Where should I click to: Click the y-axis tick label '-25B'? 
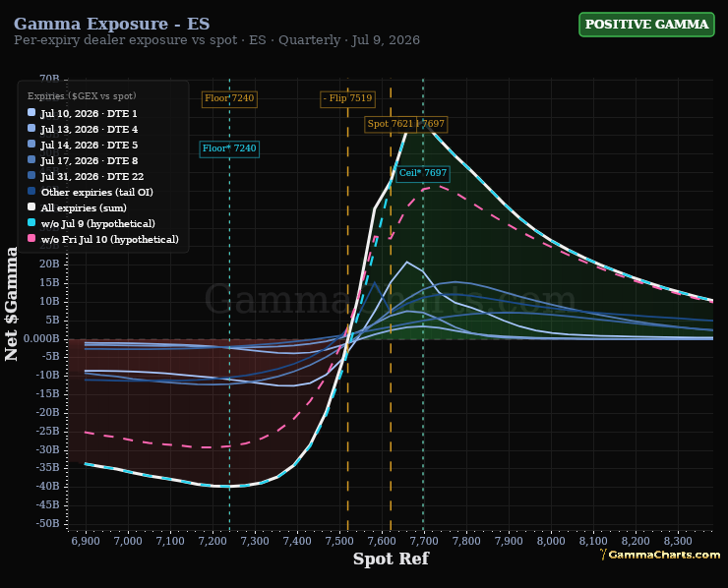point(48,431)
